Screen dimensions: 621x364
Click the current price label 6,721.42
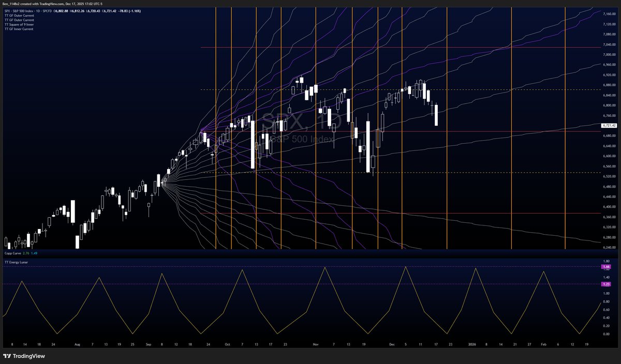608,125
